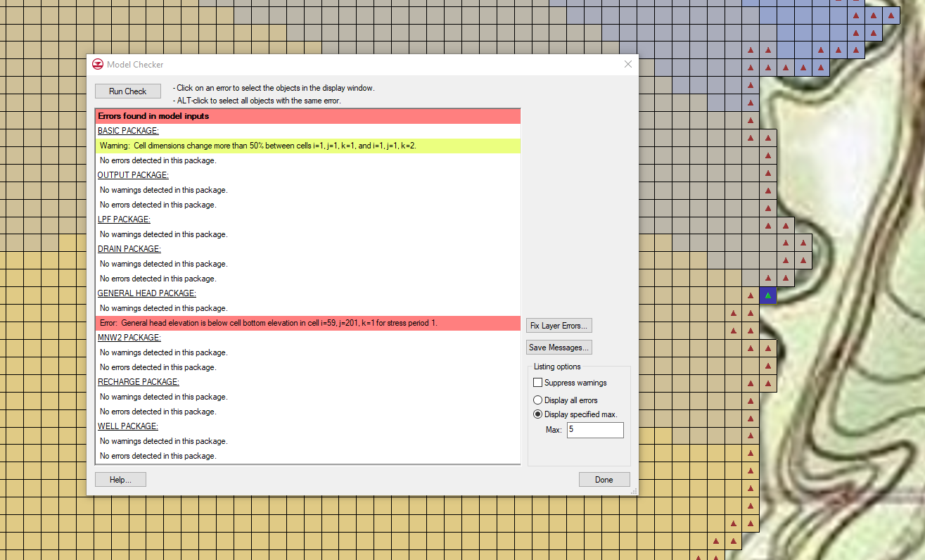The height and width of the screenshot is (560, 925).
Task: Enable Suppress warnings checkbox
Action: click(x=538, y=383)
